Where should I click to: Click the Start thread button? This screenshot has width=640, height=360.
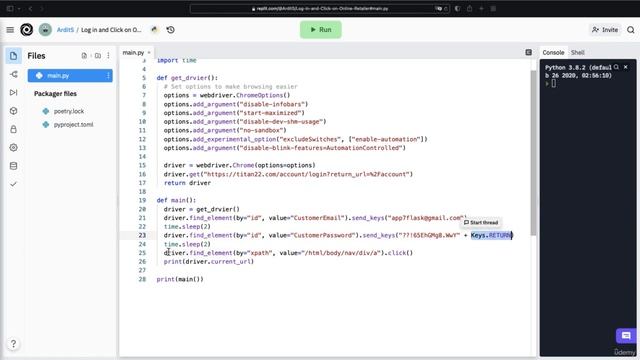click(481, 222)
